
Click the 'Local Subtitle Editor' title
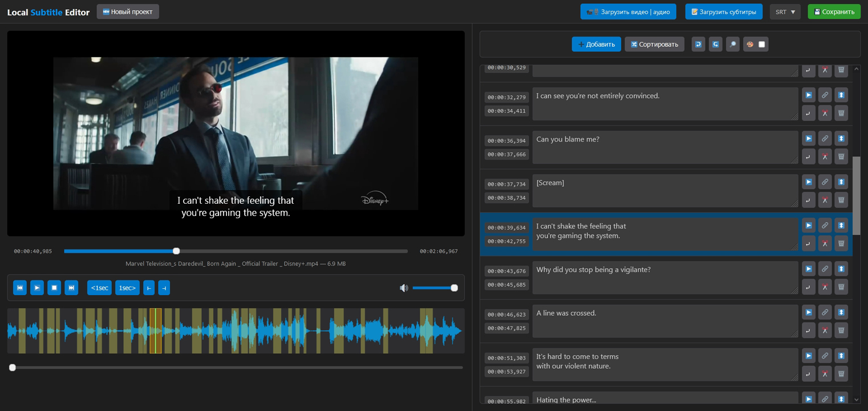coord(48,12)
